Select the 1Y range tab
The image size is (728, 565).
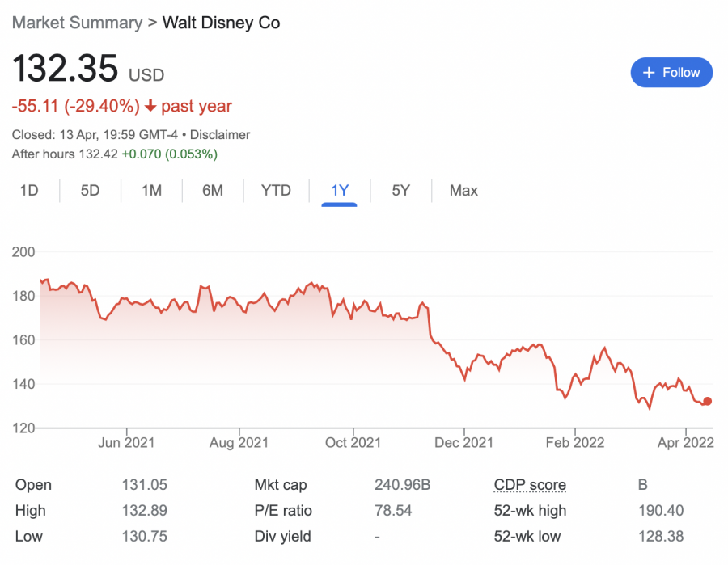click(x=340, y=191)
